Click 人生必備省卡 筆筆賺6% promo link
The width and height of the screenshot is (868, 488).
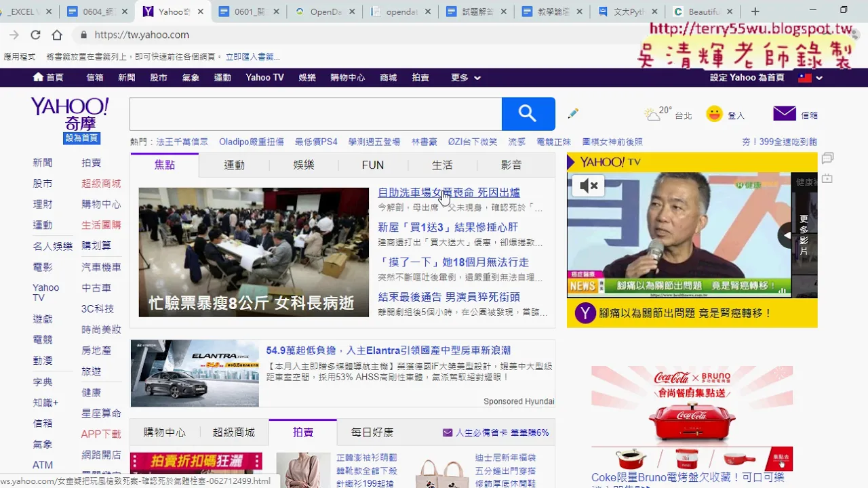tap(496, 432)
